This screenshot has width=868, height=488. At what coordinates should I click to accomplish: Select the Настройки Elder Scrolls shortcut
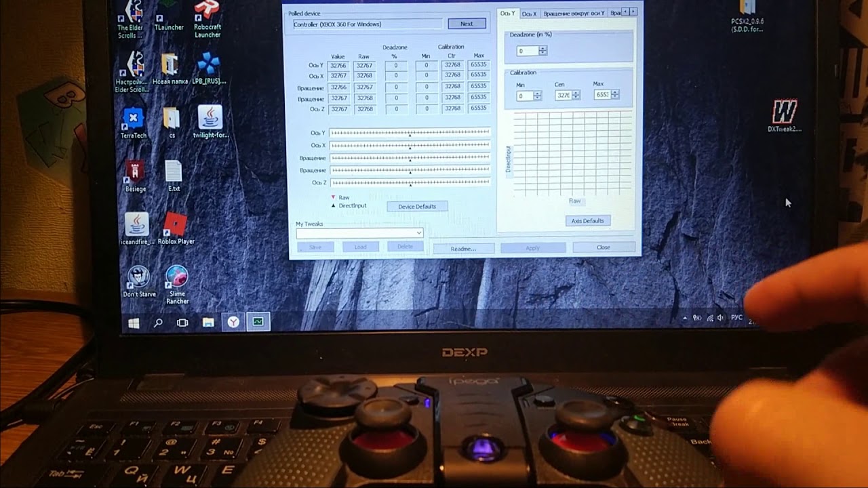tap(132, 73)
